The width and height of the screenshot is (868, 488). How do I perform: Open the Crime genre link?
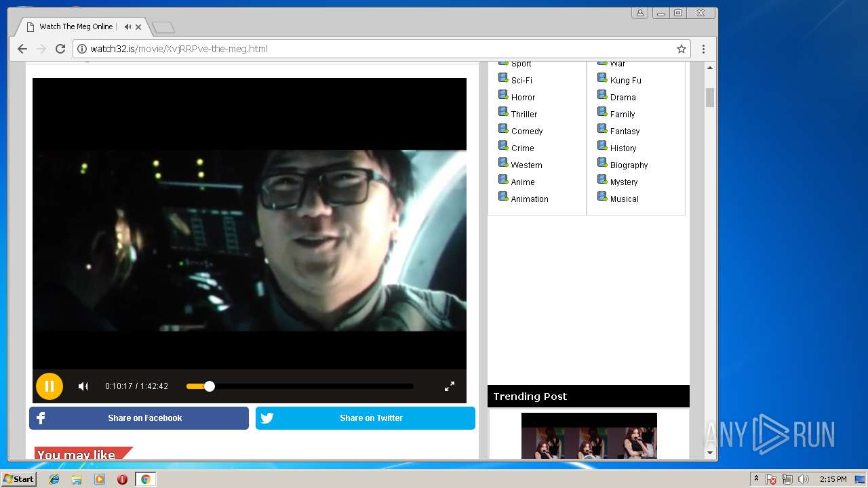pyautogui.click(x=522, y=148)
